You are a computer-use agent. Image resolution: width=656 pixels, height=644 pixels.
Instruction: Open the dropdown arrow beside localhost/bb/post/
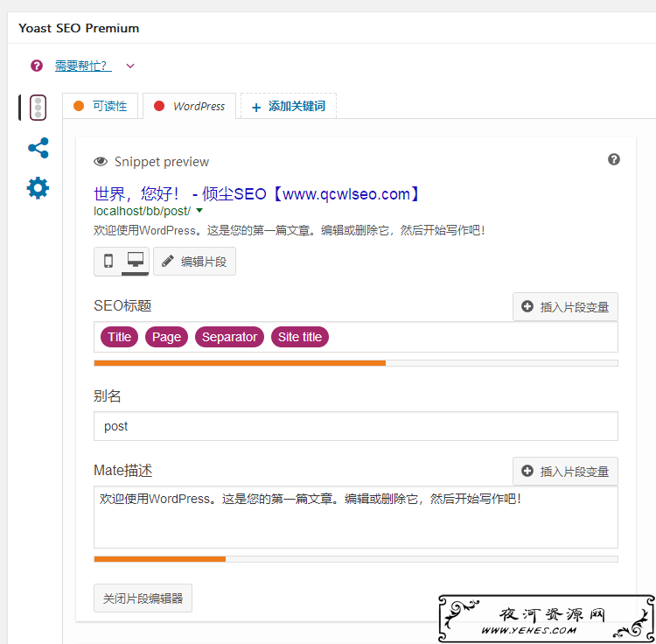click(199, 211)
